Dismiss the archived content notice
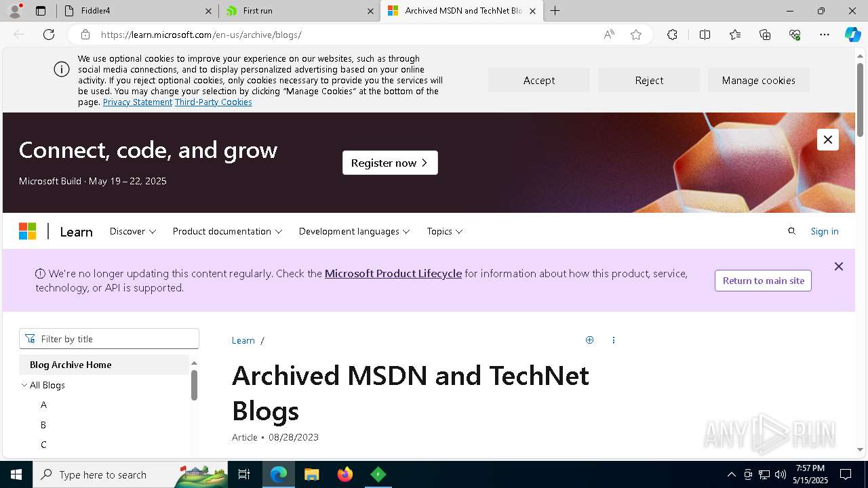868x488 pixels. pyautogui.click(x=839, y=266)
